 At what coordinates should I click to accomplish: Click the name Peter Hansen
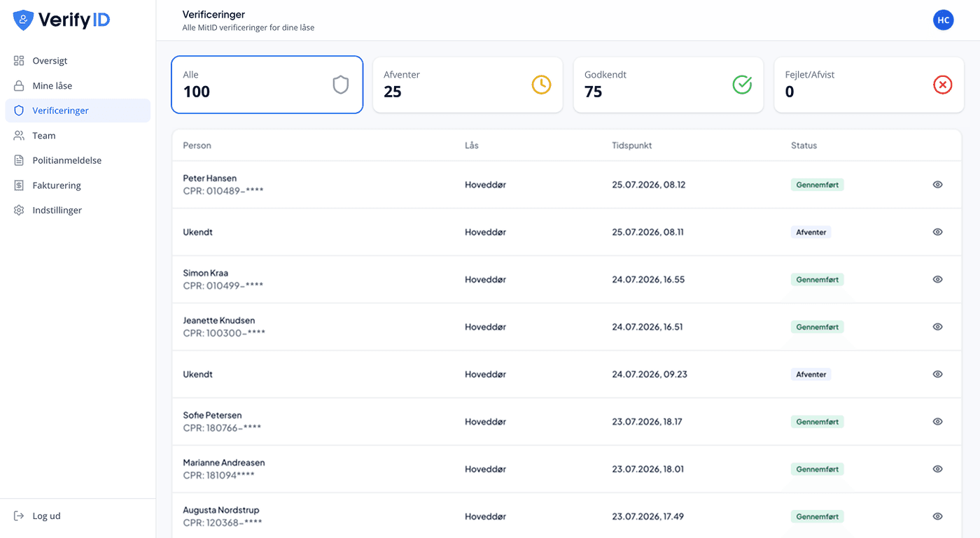point(209,178)
